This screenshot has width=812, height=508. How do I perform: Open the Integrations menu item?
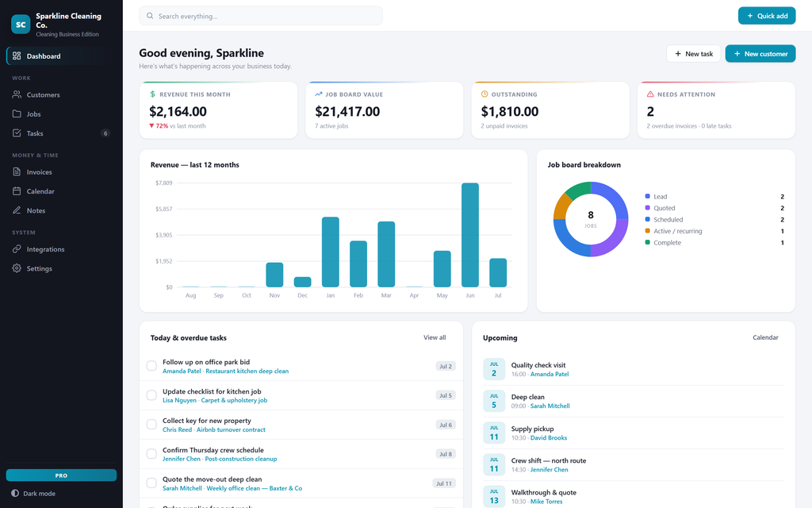click(x=61, y=248)
